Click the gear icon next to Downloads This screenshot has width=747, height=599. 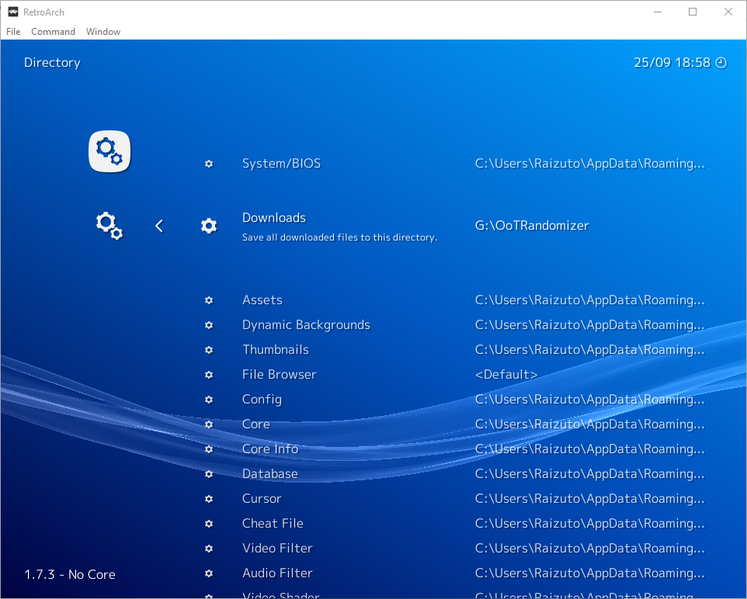[209, 226]
